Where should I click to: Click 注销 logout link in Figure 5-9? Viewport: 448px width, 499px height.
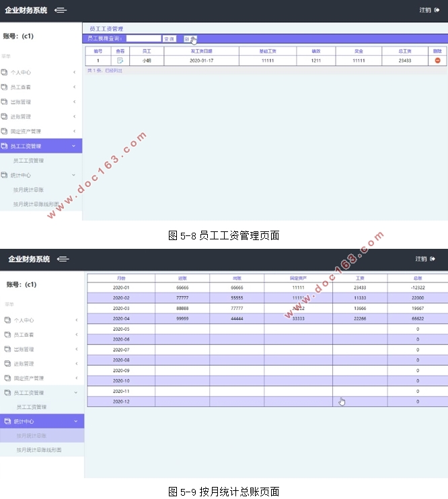pyautogui.click(x=421, y=259)
